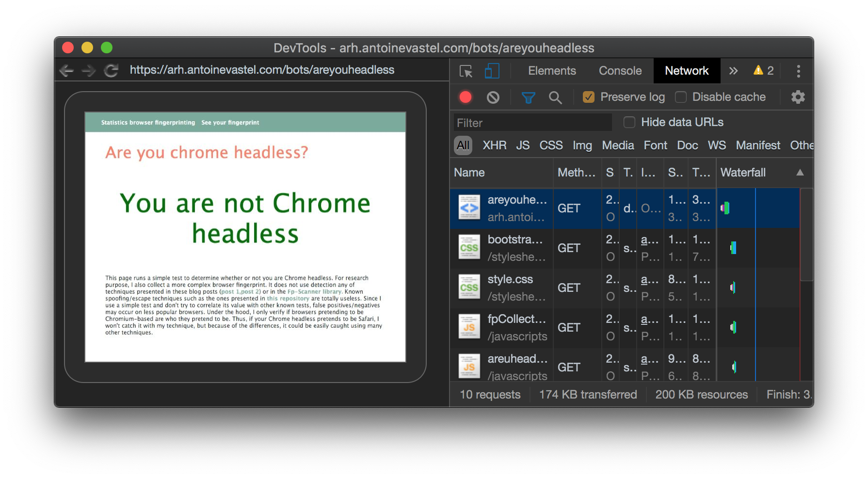Select the fpCollect javascript request name
This screenshot has height=479, width=868.
pos(517,319)
